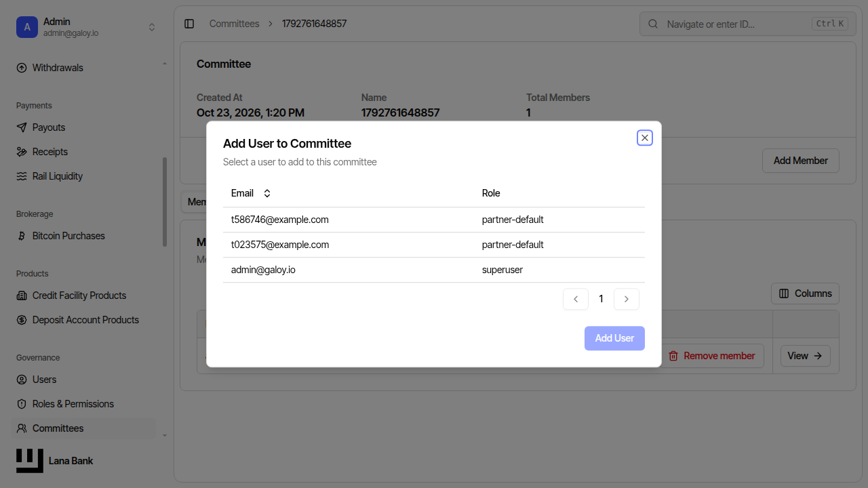868x488 pixels.
Task: Click the Add Member button
Action: pyautogui.click(x=801, y=161)
